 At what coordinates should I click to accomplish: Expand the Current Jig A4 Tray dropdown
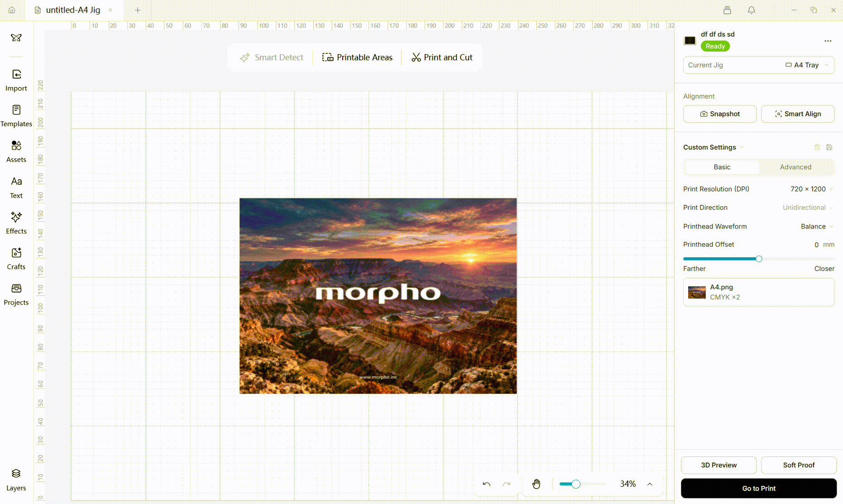tap(759, 65)
